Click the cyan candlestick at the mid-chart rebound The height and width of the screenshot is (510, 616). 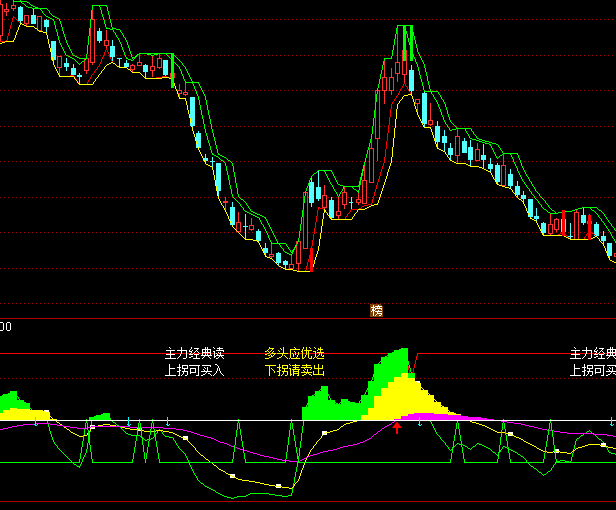(x=317, y=190)
